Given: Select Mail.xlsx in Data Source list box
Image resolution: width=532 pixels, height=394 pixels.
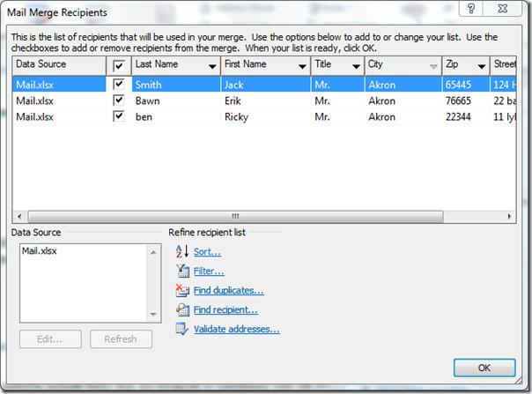Looking at the screenshot, I should (x=40, y=251).
